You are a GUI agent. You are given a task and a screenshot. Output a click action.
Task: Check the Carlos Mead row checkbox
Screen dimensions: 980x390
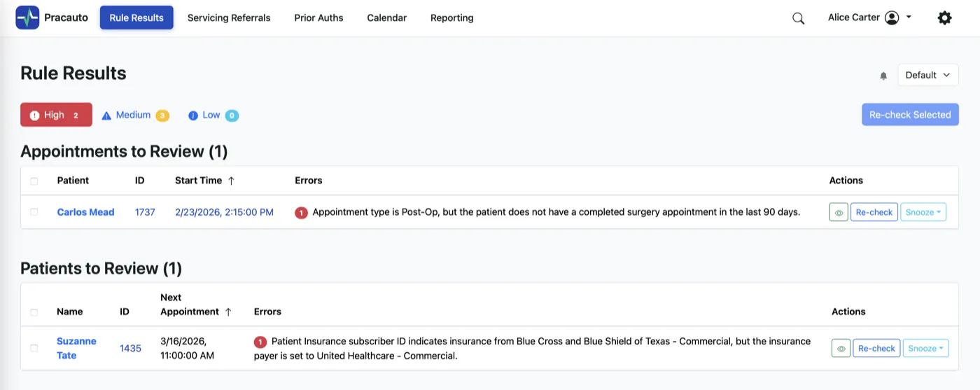coord(34,212)
